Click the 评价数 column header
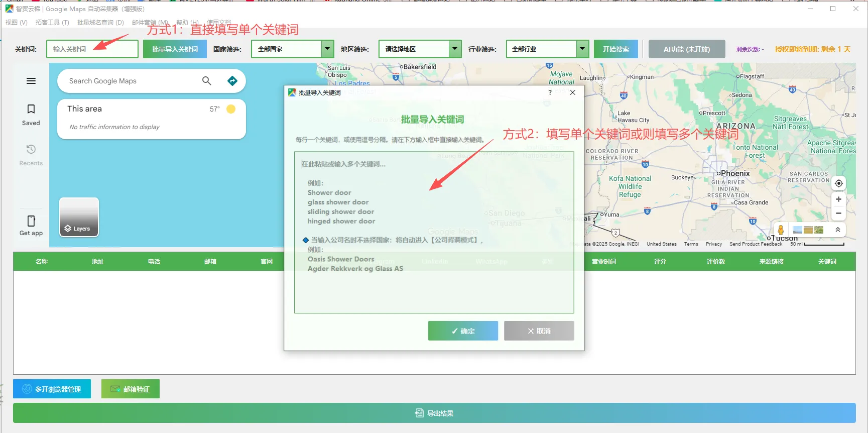Screen dimensions: 868x433 pos(716,262)
